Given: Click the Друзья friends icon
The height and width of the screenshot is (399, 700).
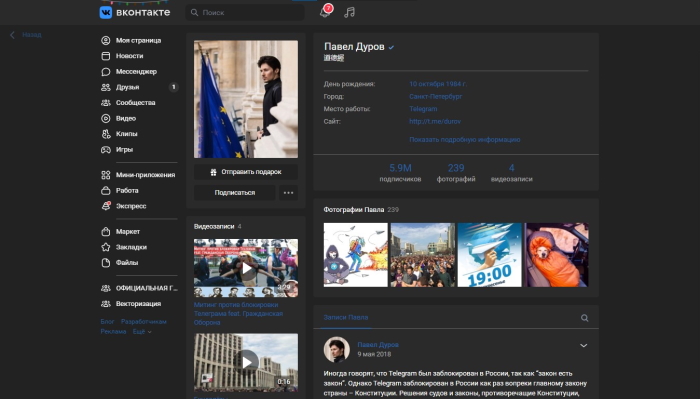Looking at the screenshot, I should pyautogui.click(x=106, y=87).
